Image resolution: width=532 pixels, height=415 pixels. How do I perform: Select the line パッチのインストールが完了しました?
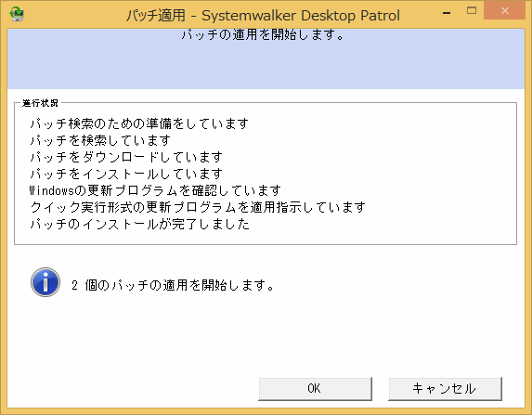tap(139, 224)
